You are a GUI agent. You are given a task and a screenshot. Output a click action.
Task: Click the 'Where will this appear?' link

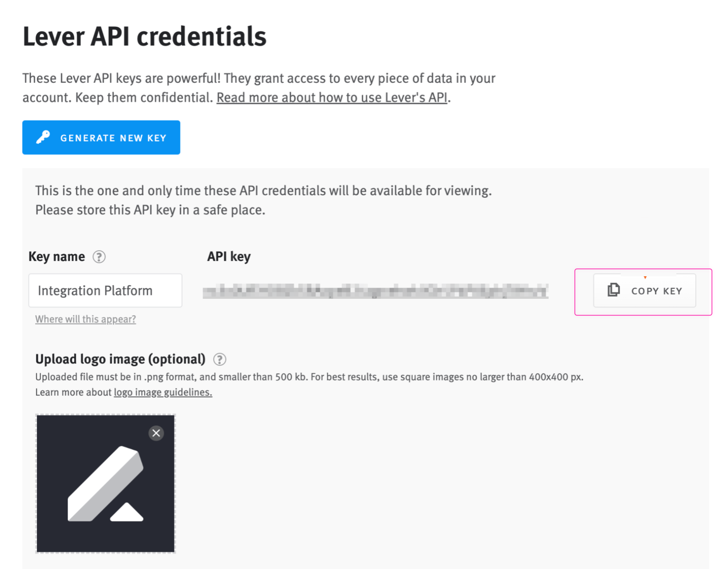coord(85,319)
